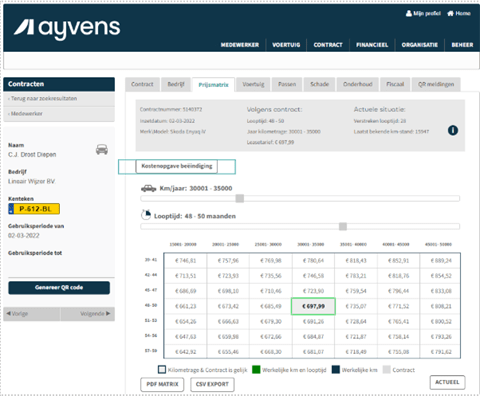Open the MEDEWERKER menu

tap(240, 45)
